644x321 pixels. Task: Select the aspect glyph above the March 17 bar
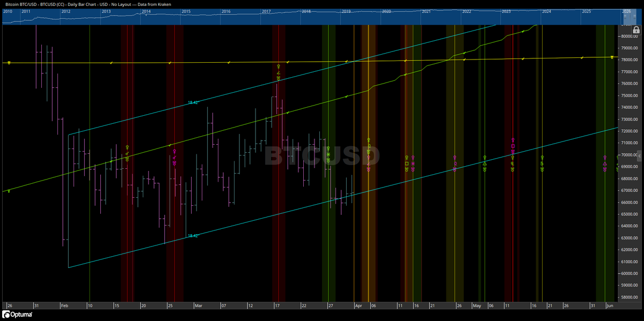278,72
